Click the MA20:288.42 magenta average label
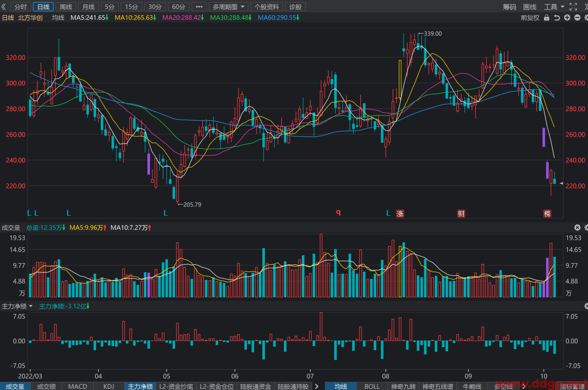The width and height of the screenshot is (588, 390). click(x=183, y=17)
